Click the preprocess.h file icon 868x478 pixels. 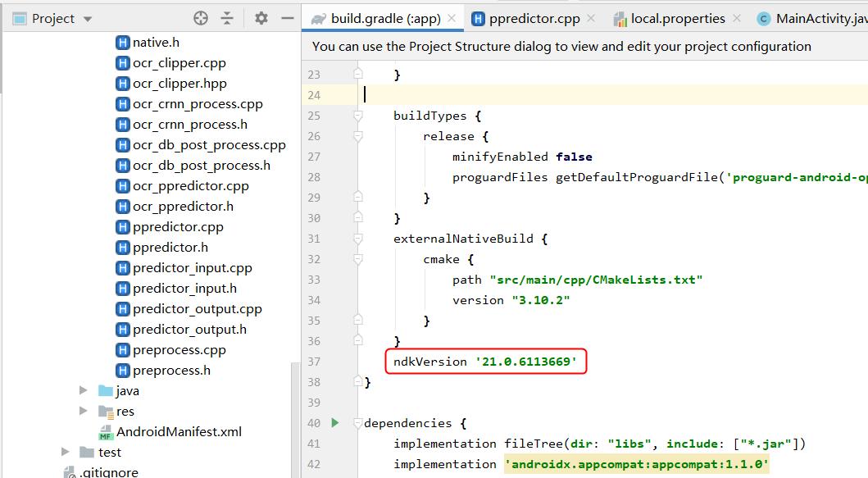122,371
